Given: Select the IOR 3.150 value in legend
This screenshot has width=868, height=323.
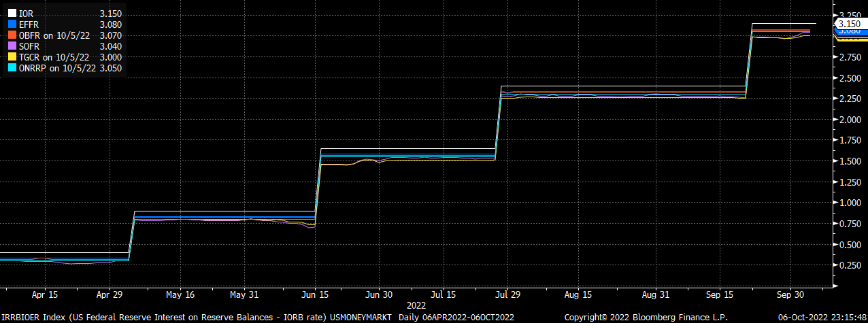Looking at the screenshot, I should pyautogui.click(x=110, y=13).
